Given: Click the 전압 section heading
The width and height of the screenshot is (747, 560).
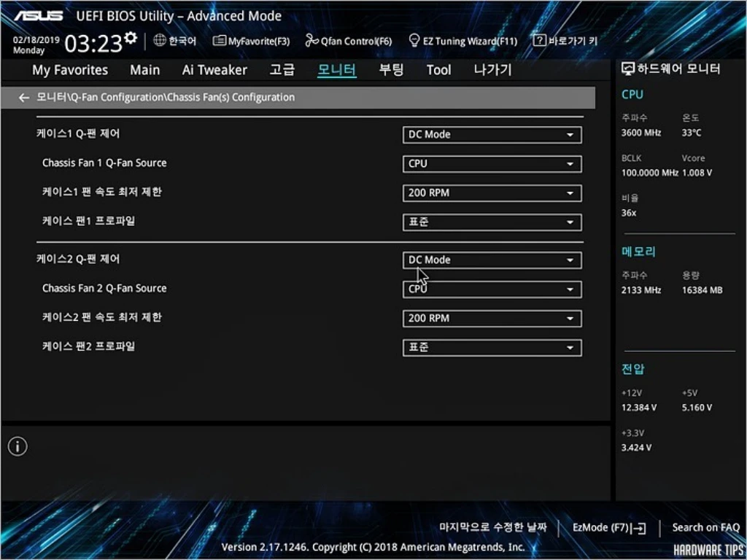Looking at the screenshot, I should coord(632,368).
